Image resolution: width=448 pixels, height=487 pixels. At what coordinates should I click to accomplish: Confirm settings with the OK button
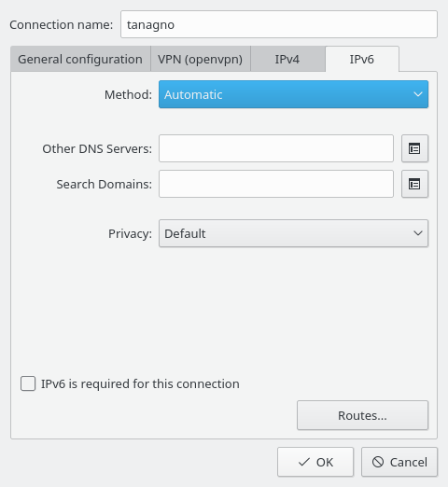(315, 462)
